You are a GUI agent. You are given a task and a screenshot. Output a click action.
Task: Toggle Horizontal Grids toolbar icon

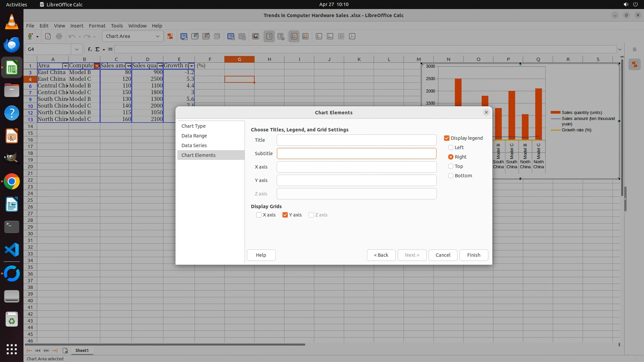[x=294, y=36]
